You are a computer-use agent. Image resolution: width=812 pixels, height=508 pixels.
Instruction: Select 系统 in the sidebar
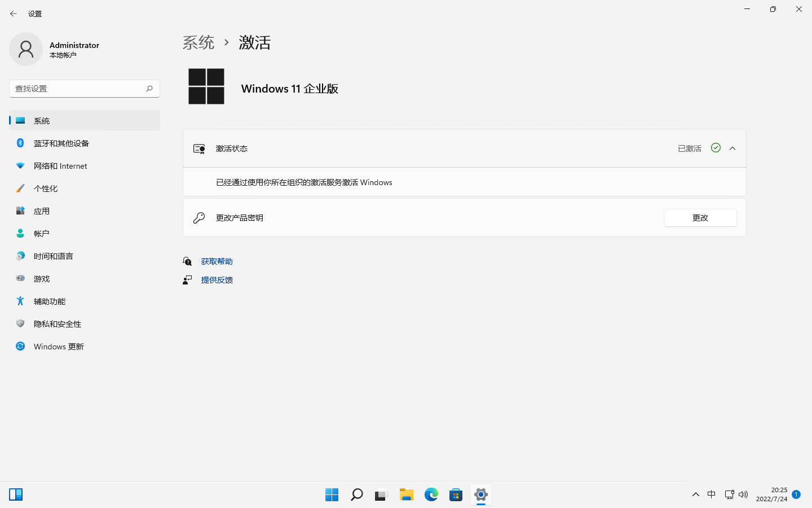coord(85,121)
